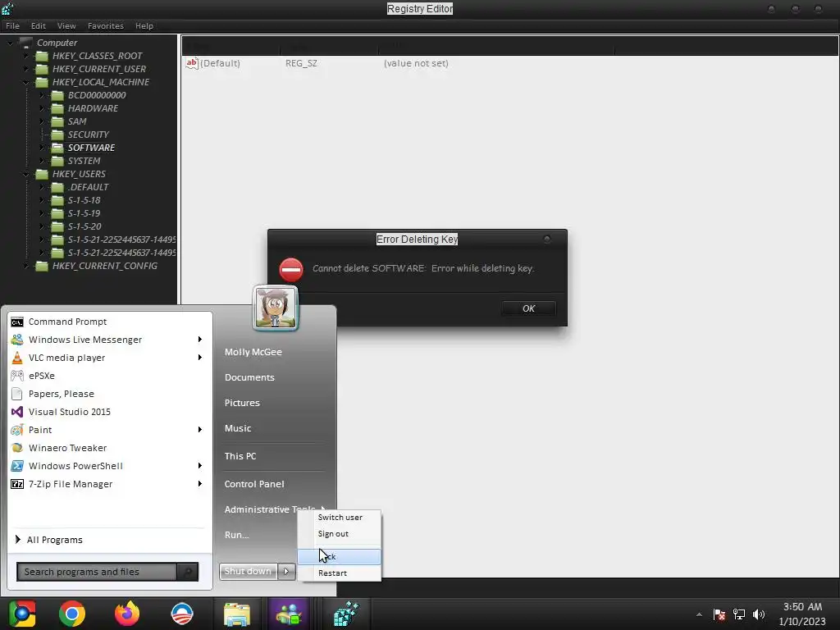Image resolution: width=840 pixels, height=630 pixels.
Task: Open Firefox from taskbar
Action: pos(127,614)
